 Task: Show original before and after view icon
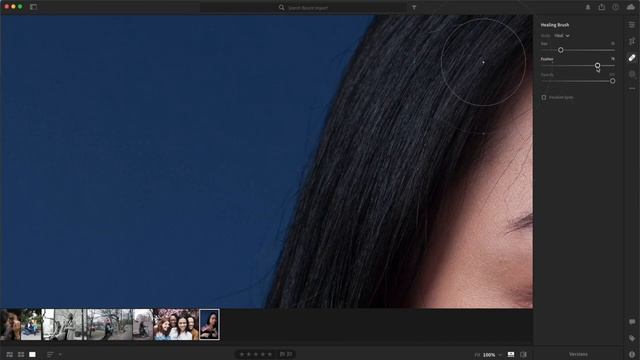[524, 354]
